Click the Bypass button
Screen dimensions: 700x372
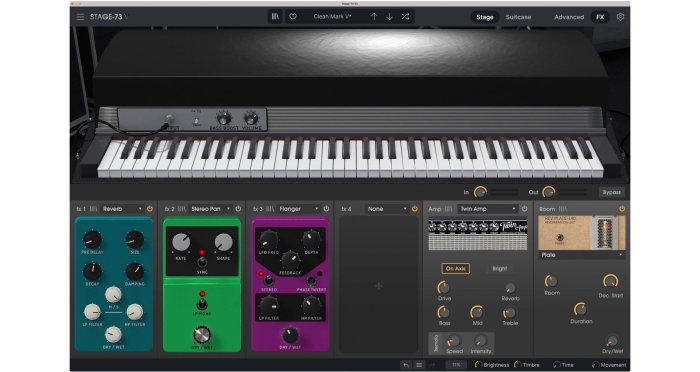tap(612, 192)
